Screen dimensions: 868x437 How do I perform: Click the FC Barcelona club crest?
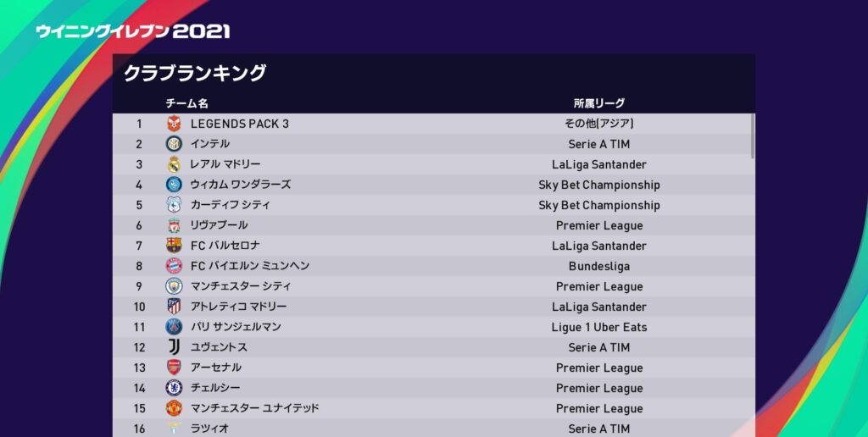point(174,246)
